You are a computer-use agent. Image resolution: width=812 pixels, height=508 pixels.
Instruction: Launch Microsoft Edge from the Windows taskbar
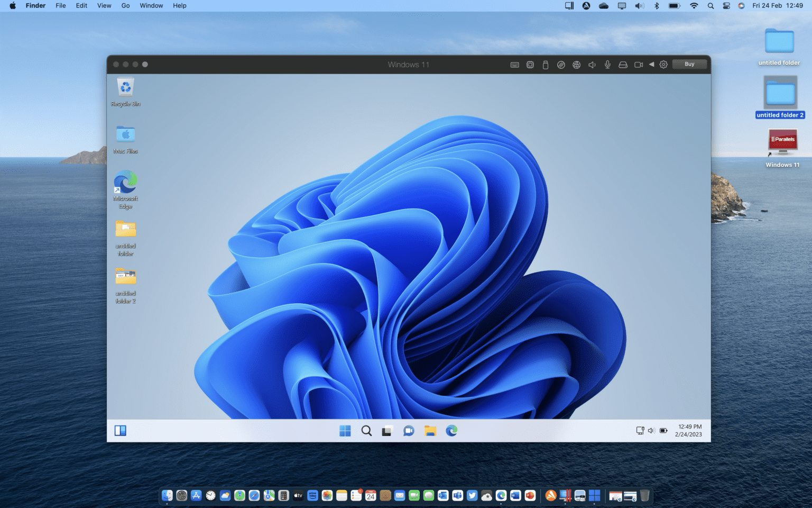click(x=451, y=431)
